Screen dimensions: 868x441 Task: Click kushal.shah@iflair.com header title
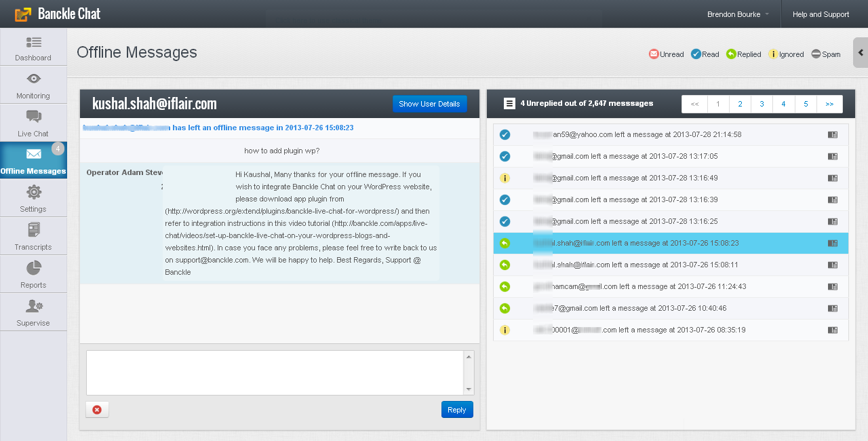pos(155,104)
